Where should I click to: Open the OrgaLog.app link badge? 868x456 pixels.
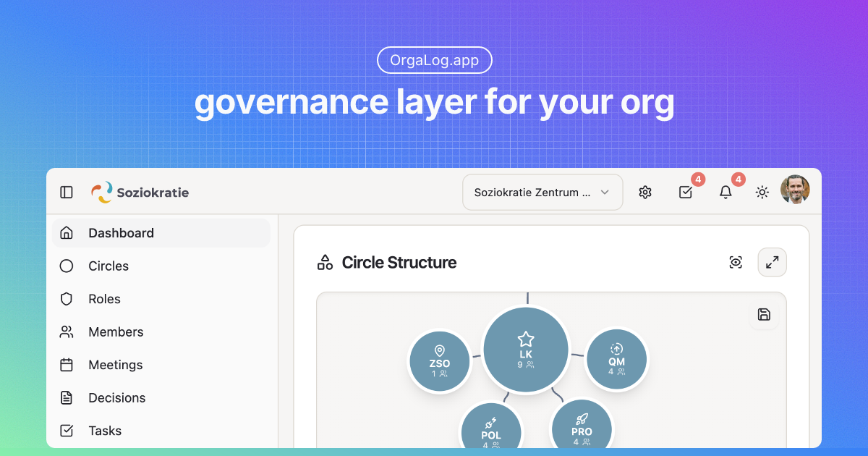[x=434, y=60]
